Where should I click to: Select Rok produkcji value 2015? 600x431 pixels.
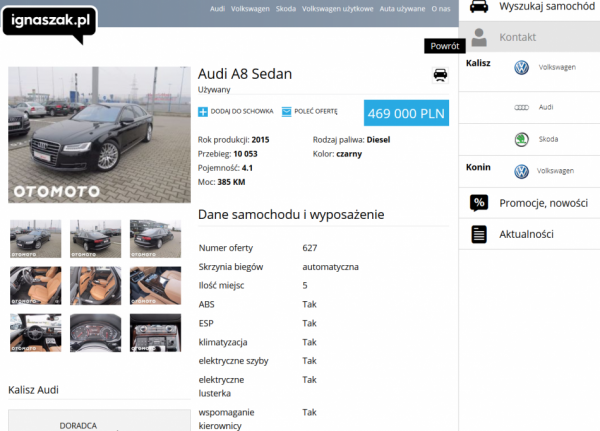click(x=260, y=140)
